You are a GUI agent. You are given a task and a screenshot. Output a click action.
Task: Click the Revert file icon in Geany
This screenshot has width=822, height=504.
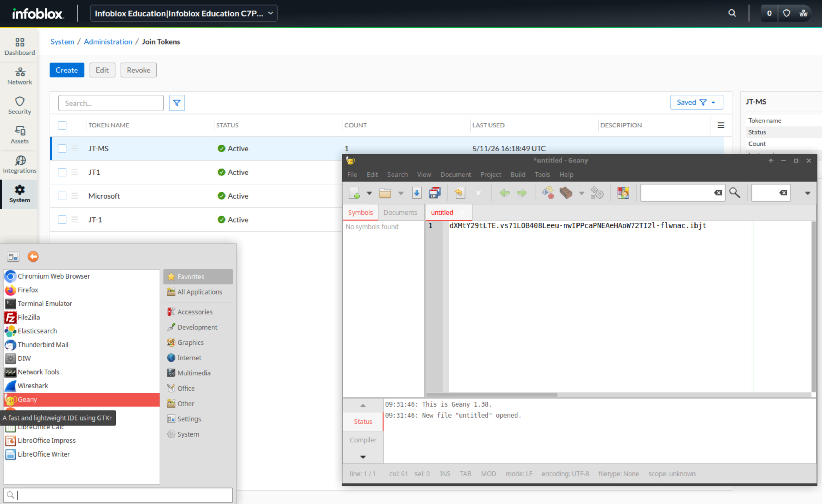tap(460, 193)
